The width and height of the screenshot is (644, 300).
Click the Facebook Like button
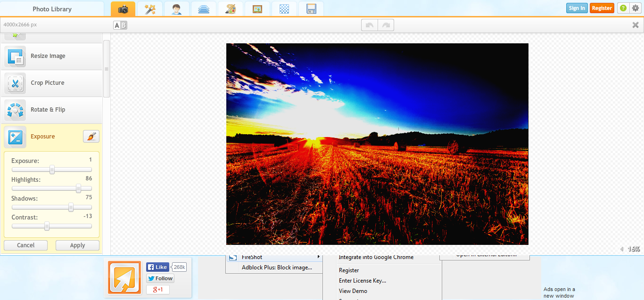tap(157, 267)
